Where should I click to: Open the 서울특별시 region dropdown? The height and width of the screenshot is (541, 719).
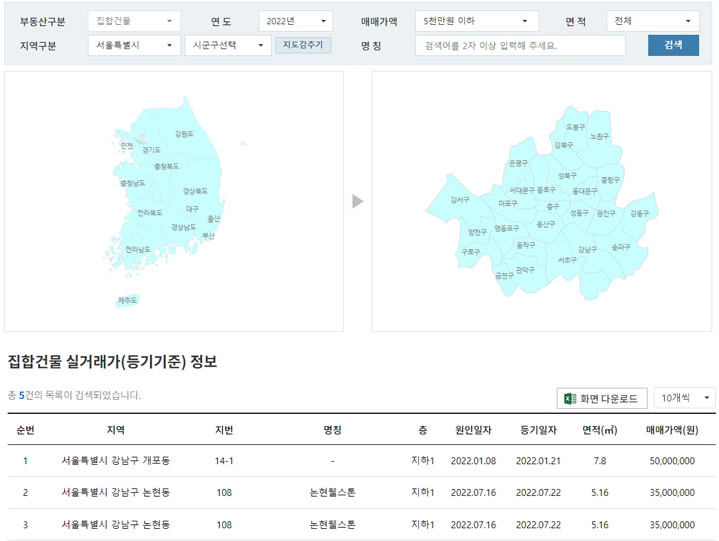pos(134,45)
